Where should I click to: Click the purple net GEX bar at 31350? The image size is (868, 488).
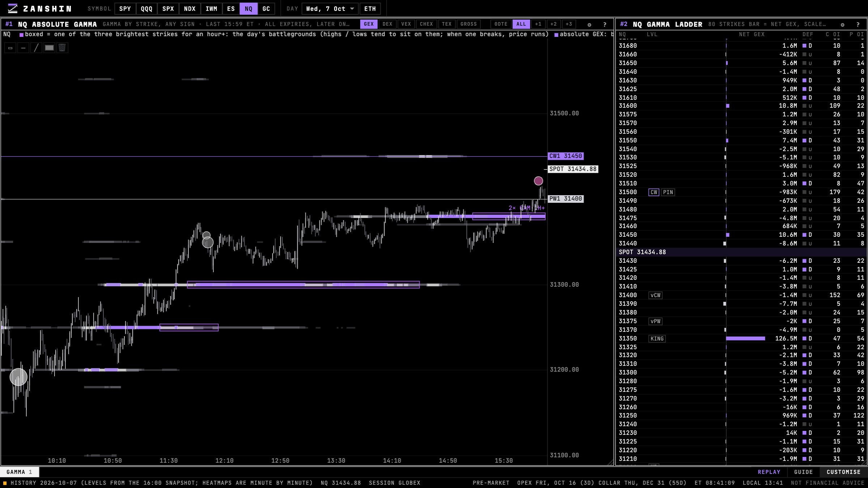[745, 339]
